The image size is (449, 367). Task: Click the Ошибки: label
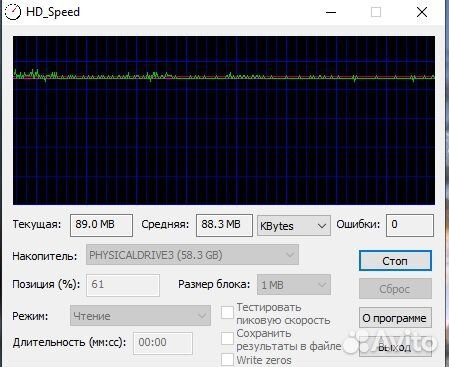click(358, 224)
